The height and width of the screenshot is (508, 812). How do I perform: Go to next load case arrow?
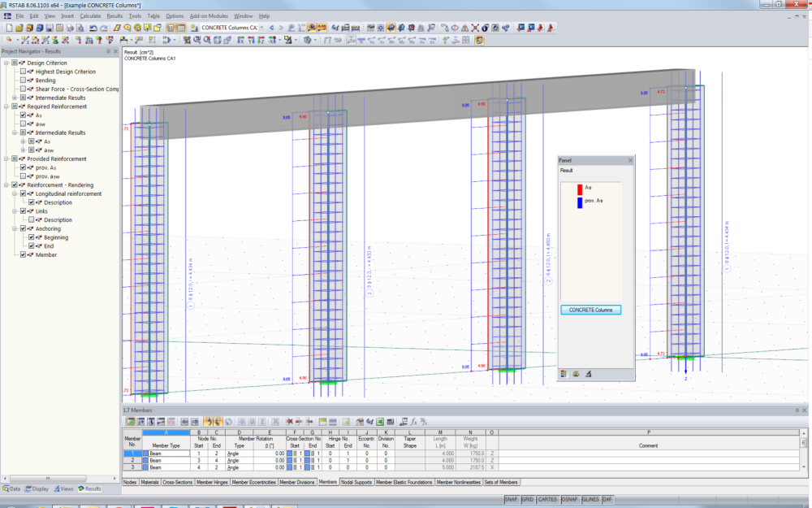click(281, 28)
